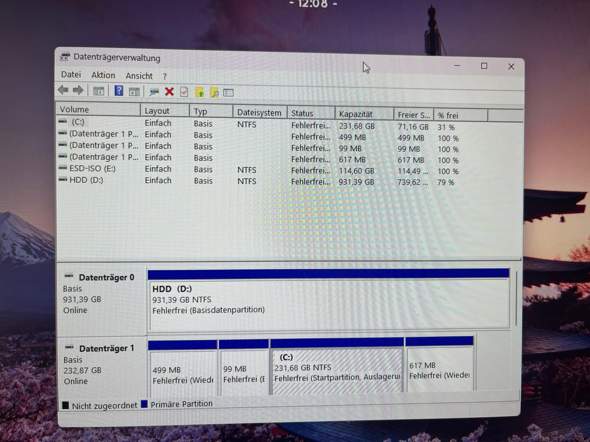The width and height of the screenshot is (590, 442).
Task: Select the Datenträger 1 P... row with 499 MB
Action: 104,134
